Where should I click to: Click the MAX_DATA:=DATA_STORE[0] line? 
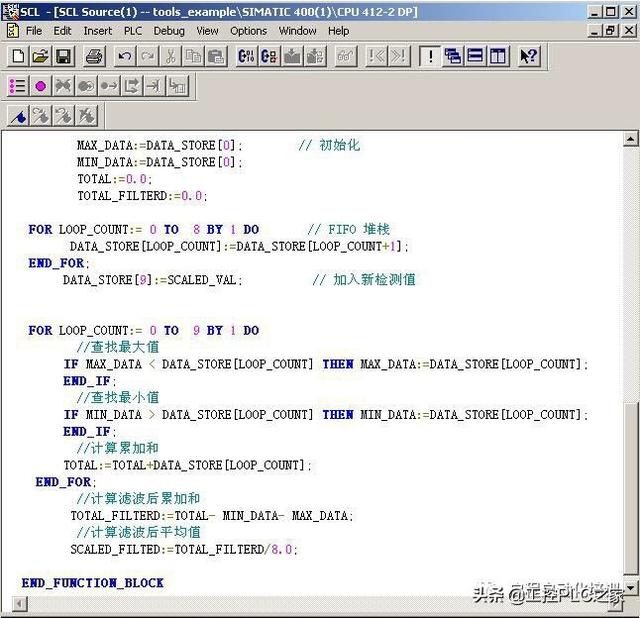tap(159, 145)
